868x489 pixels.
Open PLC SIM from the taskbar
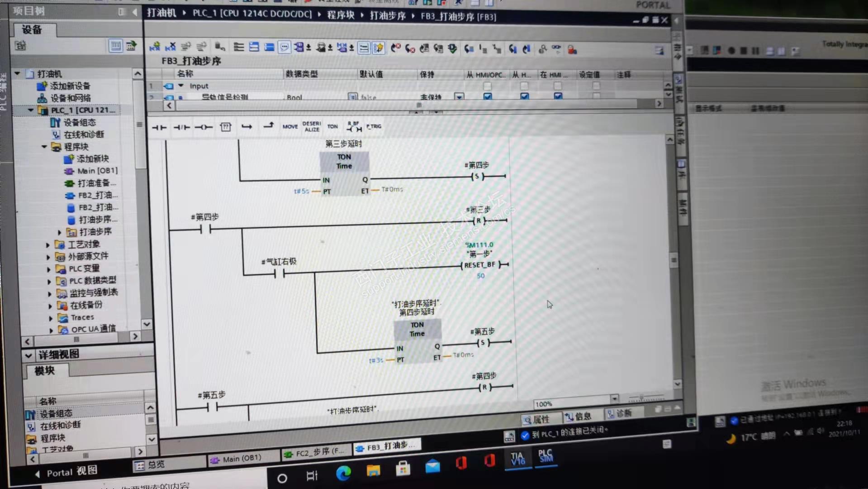(x=546, y=456)
